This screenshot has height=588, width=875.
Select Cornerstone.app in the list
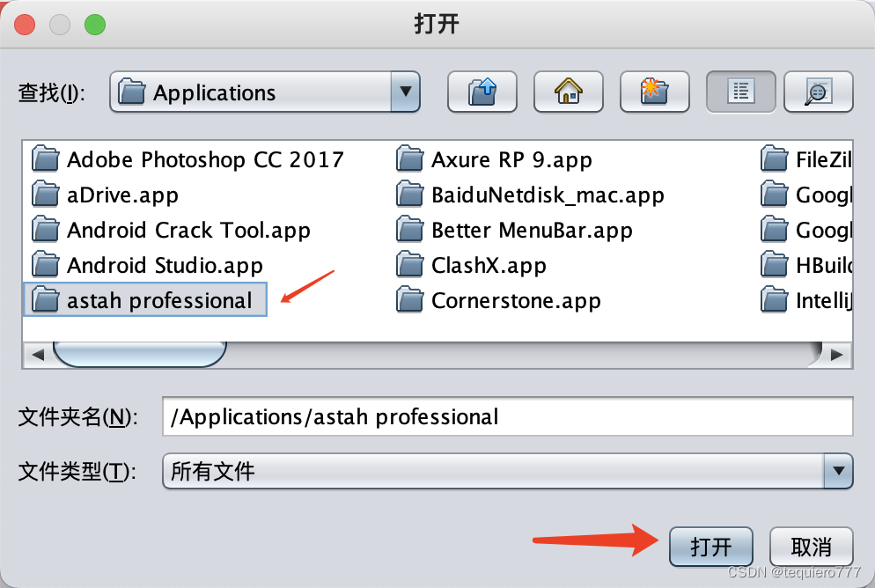click(x=498, y=300)
